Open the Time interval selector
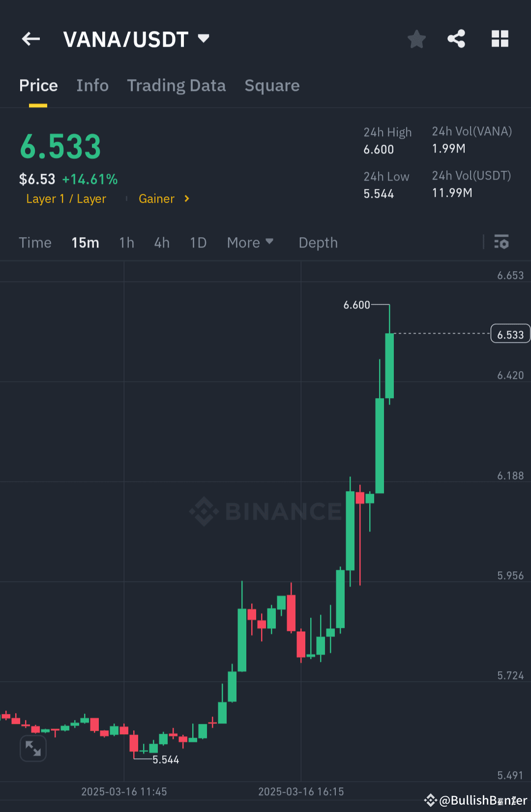Viewport: 531px width, 812px height. (x=35, y=242)
